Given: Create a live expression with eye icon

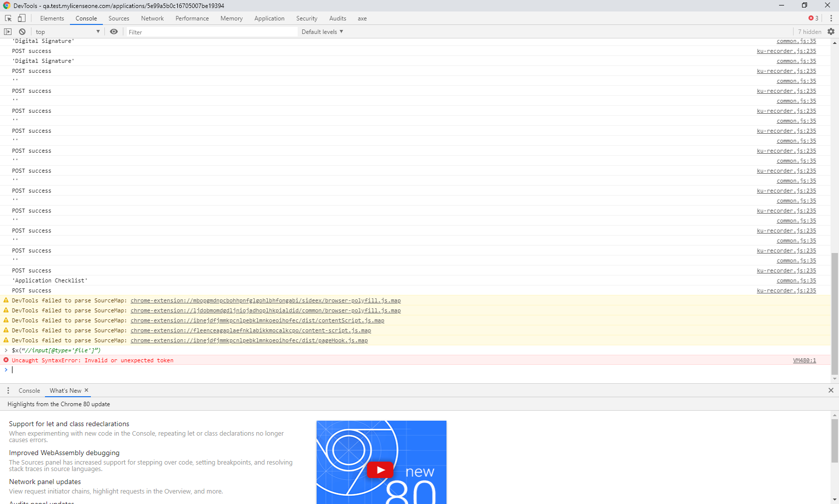Looking at the screenshot, I should coord(113,31).
